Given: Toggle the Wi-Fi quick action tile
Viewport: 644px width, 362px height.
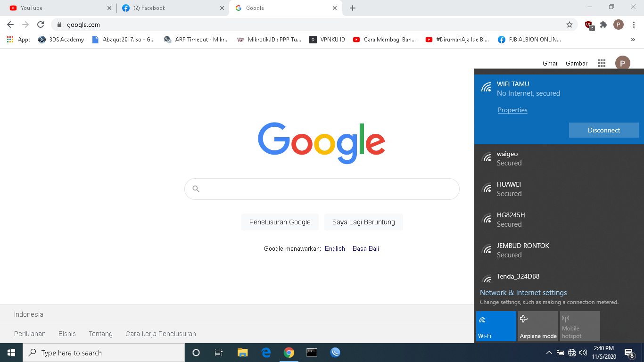Looking at the screenshot, I should 496,326.
